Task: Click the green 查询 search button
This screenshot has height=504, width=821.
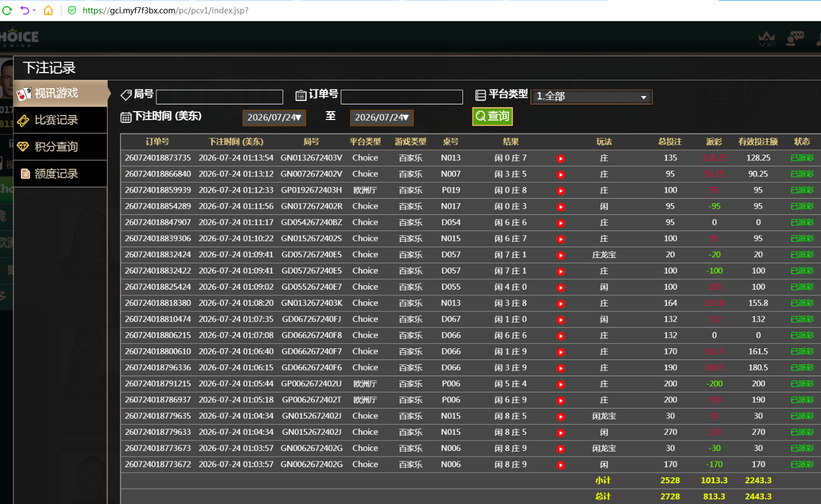Action: [493, 116]
